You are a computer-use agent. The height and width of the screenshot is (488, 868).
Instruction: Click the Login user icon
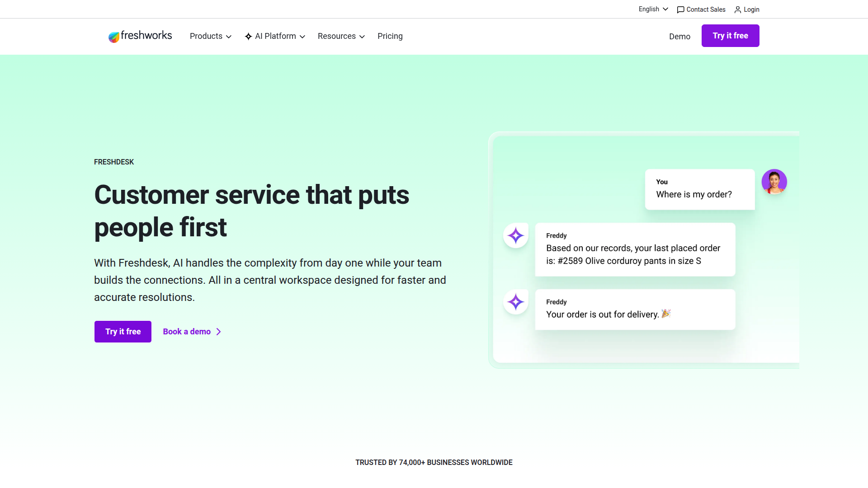pos(738,9)
